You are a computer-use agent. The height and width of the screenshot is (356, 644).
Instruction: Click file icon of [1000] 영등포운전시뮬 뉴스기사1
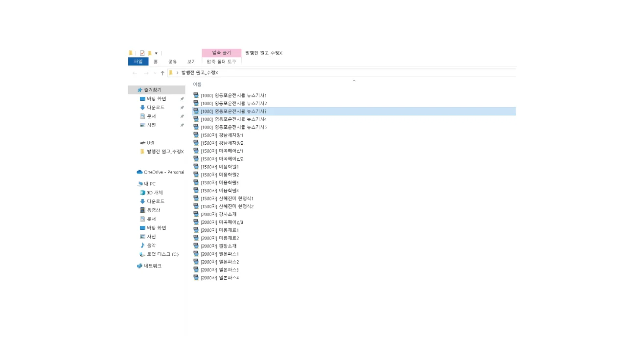[x=196, y=95]
